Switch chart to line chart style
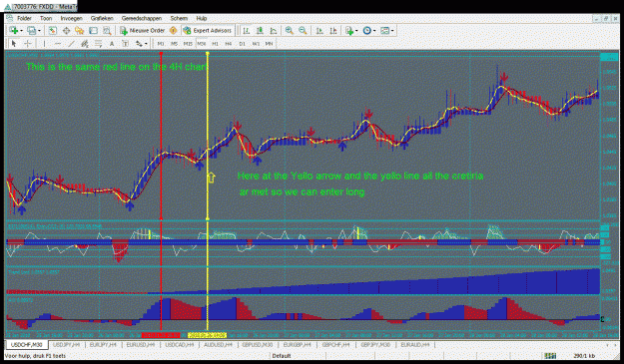624x364 pixels. pyautogui.click(x=274, y=31)
